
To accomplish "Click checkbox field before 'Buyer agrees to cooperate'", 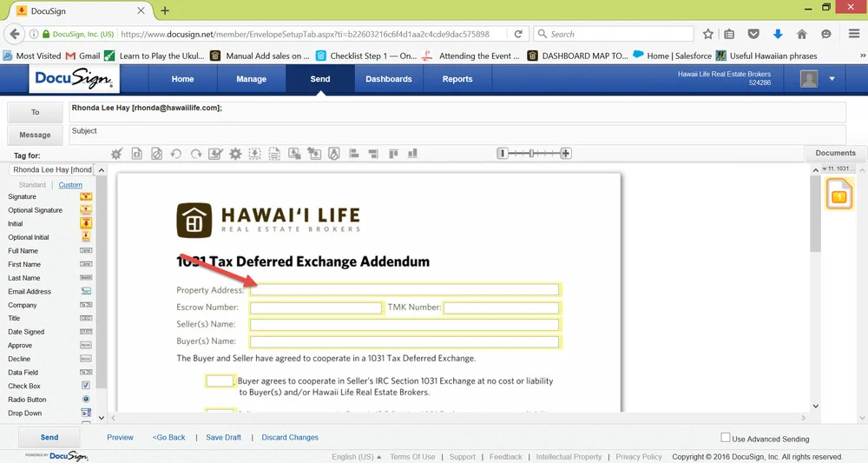I will tap(220, 381).
